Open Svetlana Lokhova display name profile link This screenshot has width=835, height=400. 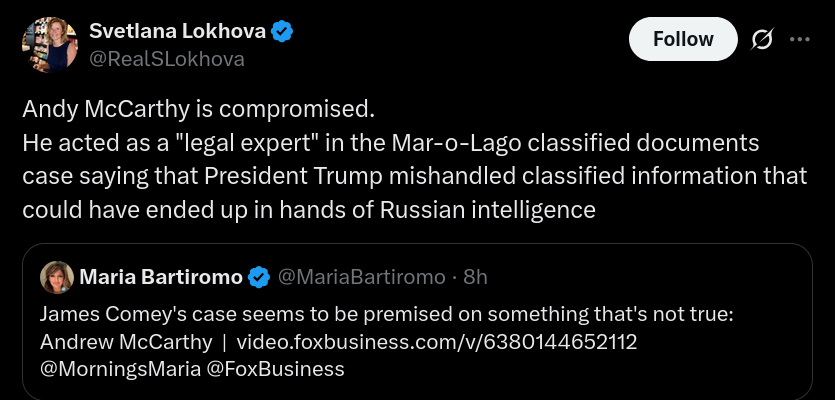[178, 31]
